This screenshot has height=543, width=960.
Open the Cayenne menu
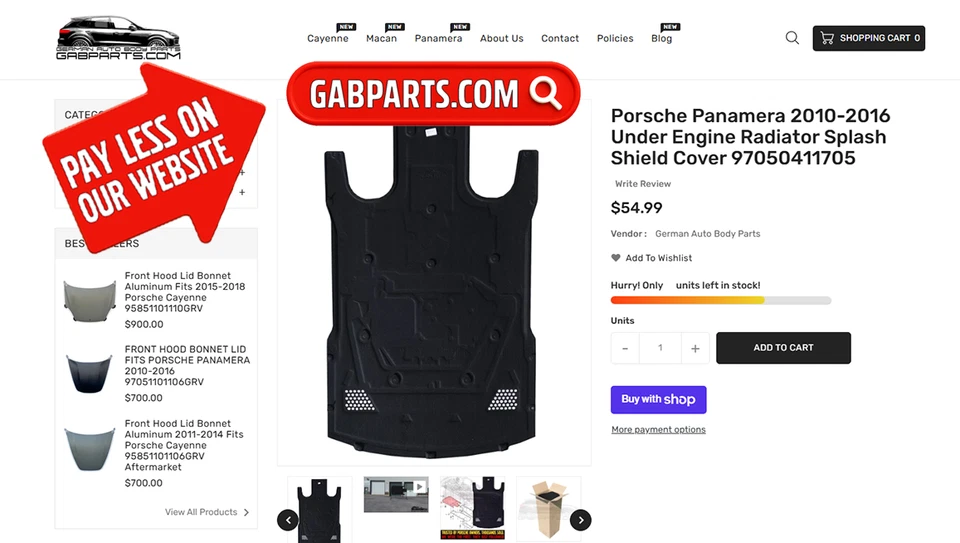[x=328, y=38]
